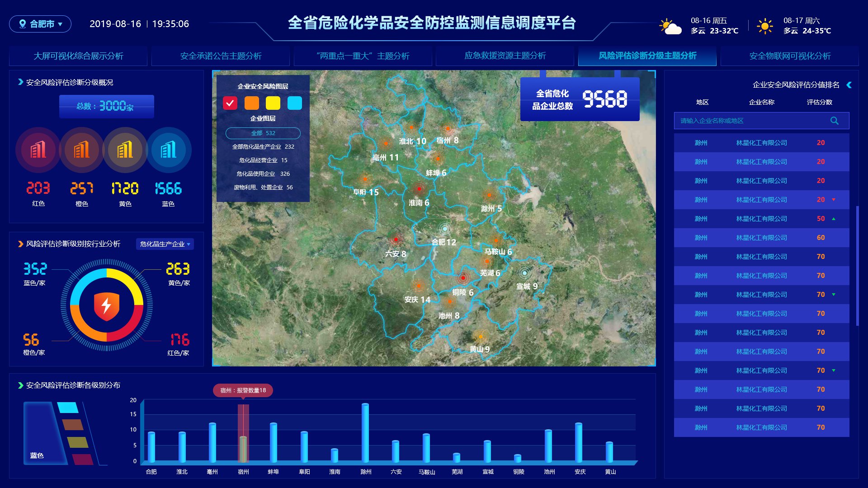Select the cyan level swatch in distribution legend

68,408
